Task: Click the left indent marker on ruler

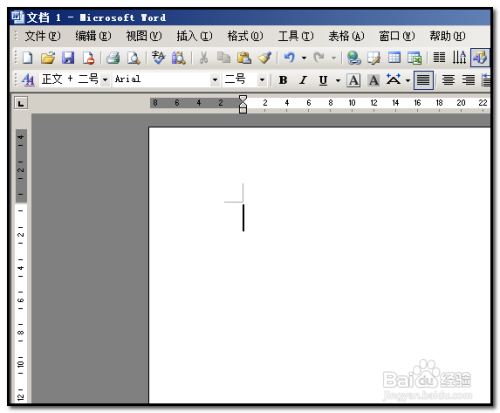Action: 243,110
